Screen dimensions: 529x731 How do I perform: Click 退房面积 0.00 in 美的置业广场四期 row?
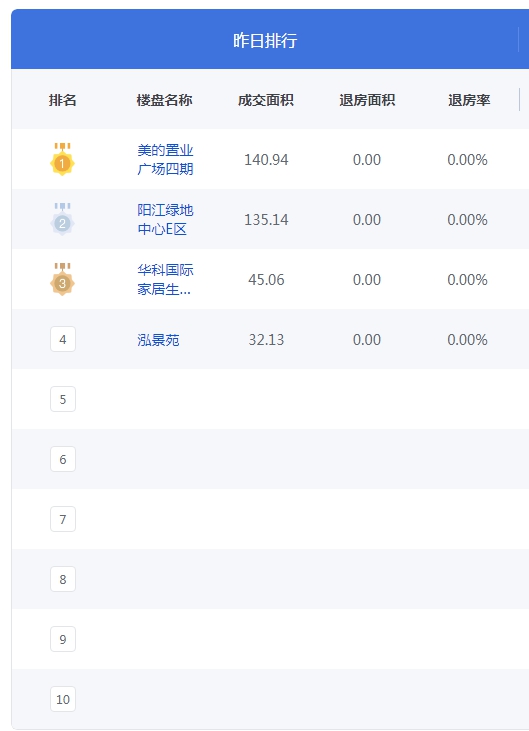[367, 160]
